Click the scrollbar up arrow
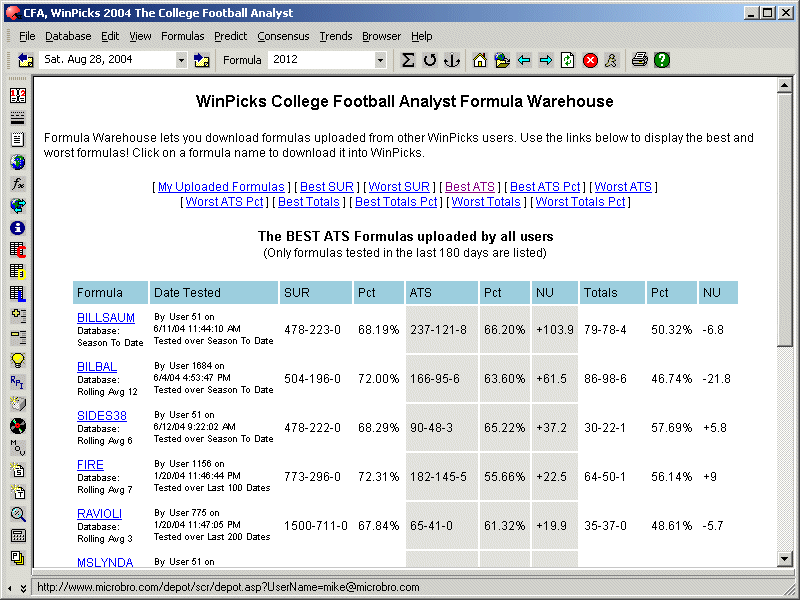This screenshot has width=800, height=600. pos(785,85)
